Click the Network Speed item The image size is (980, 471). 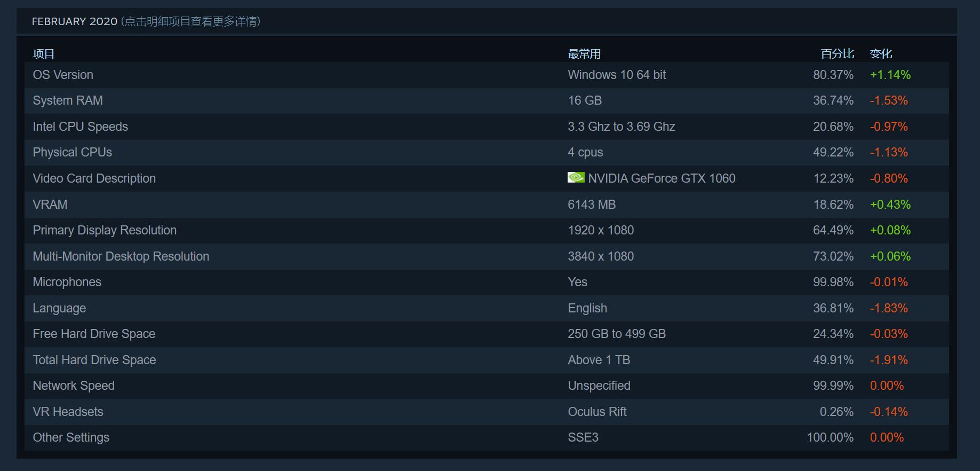tap(74, 386)
